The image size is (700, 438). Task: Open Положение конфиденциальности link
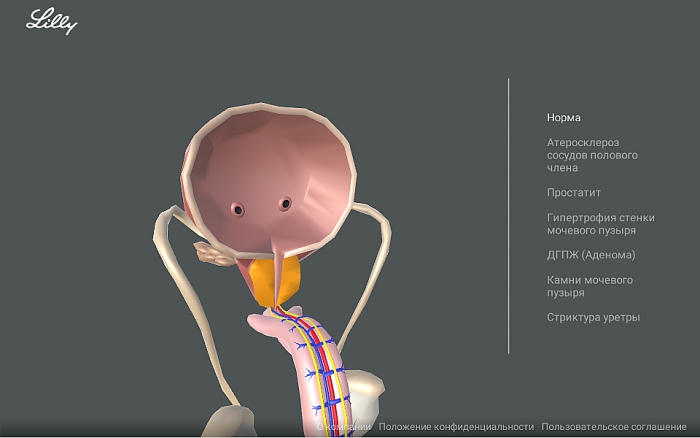click(456, 427)
